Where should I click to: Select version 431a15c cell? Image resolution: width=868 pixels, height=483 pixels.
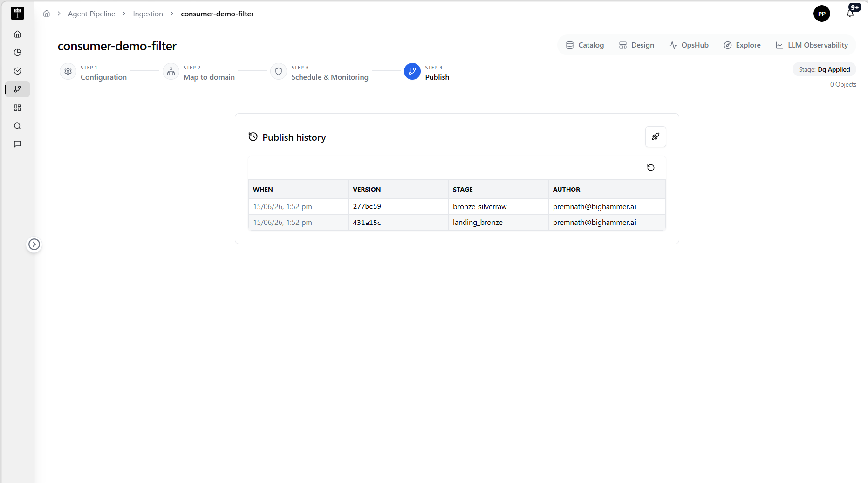398,223
